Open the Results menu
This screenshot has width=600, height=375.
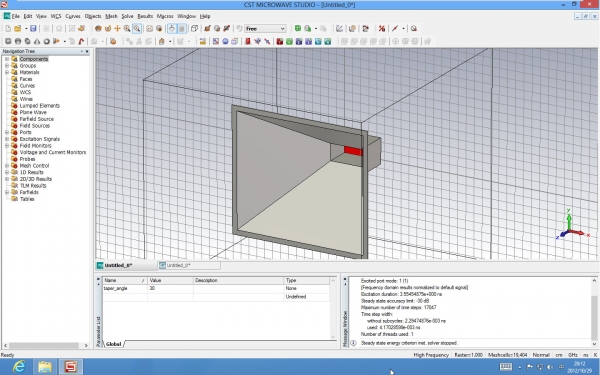click(145, 16)
